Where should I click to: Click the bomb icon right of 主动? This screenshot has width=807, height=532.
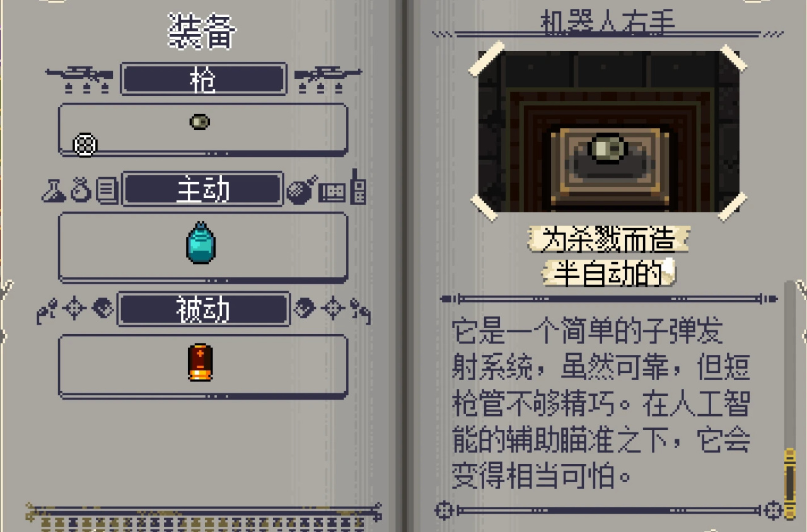(302, 190)
